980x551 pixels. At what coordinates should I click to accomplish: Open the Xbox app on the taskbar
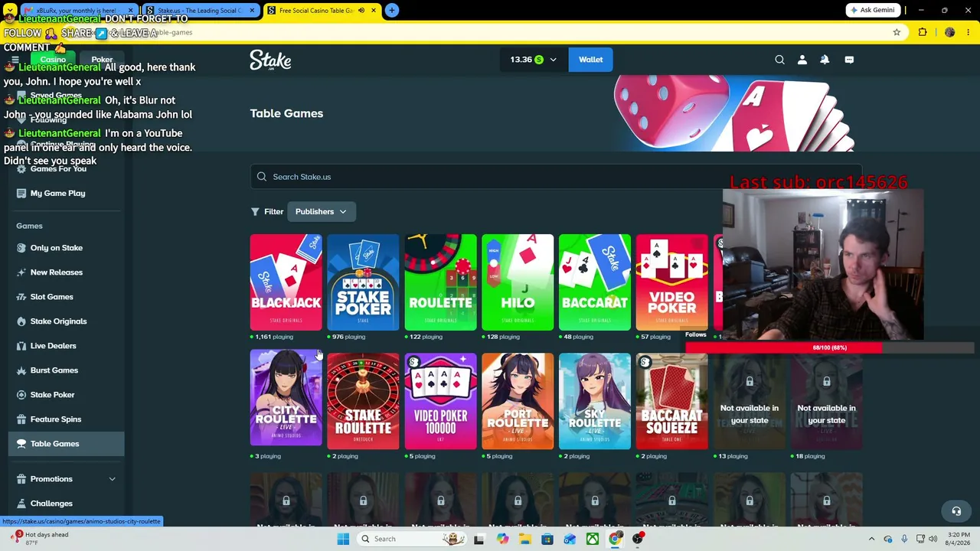[593, 539]
